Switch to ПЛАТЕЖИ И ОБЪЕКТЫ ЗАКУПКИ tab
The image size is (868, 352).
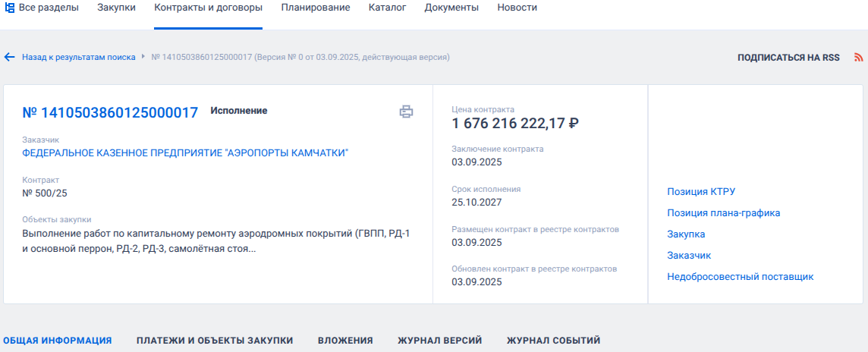click(215, 341)
